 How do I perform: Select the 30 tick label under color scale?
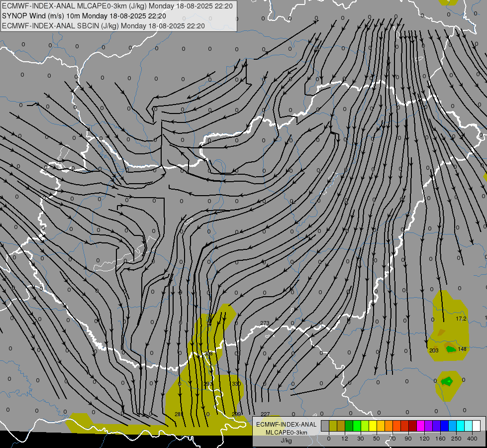(x=361, y=439)
